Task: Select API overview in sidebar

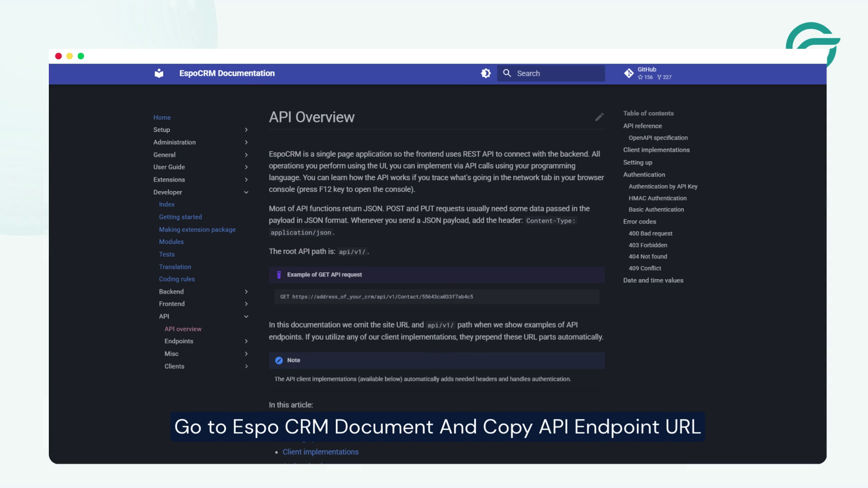Action: tap(183, 329)
